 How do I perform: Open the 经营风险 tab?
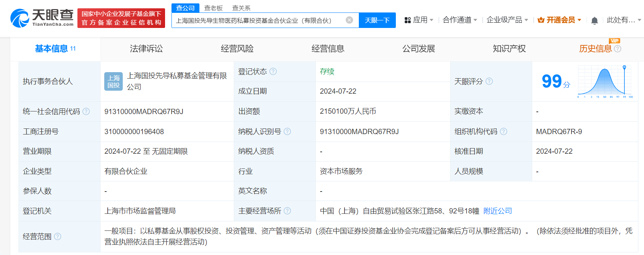[237, 49]
